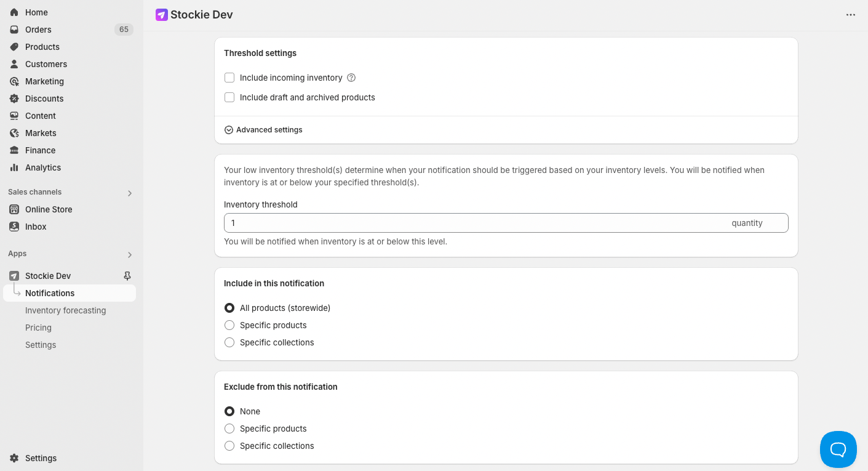
Task: Click the Marketing target icon
Action: pyautogui.click(x=14, y=81)
